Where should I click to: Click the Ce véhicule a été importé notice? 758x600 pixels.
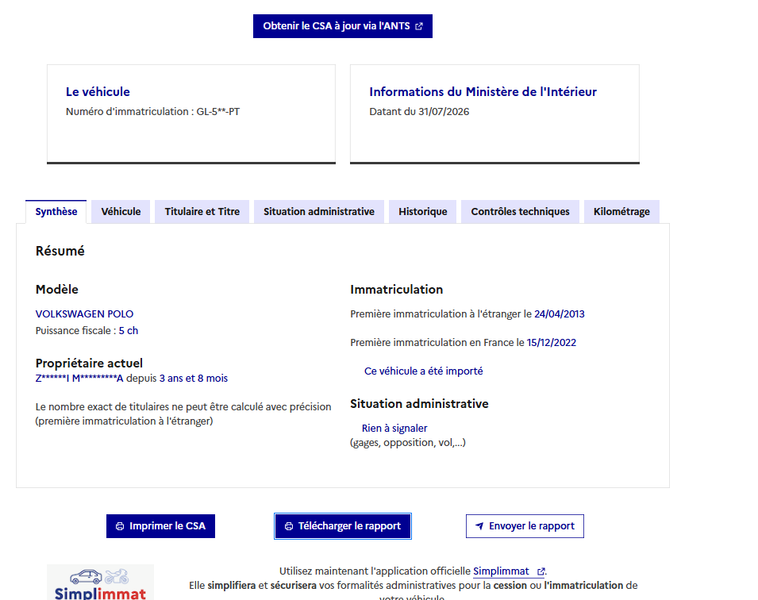(423, 371)
